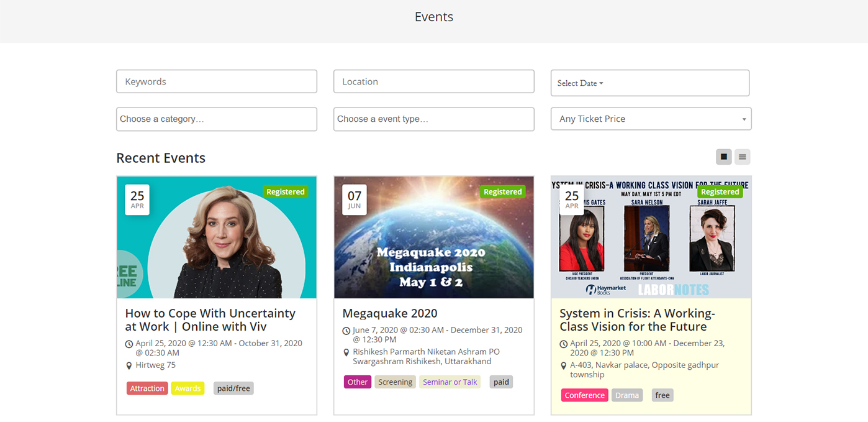Viewport: 868px width, 422px height.
Task: Click the 07 JUN date badge
Action: coord(354,200)
